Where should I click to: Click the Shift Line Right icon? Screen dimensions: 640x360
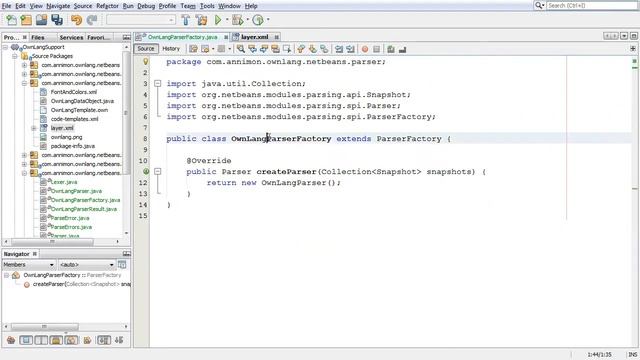pyautogui.click(x=350, y=49)
